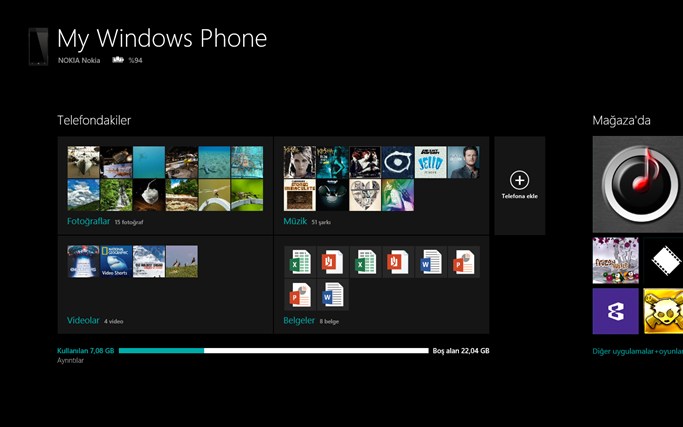This screenshot has height=427, width=683.
Task: Open the blonde woman album cover
Action: click(300, 162)
